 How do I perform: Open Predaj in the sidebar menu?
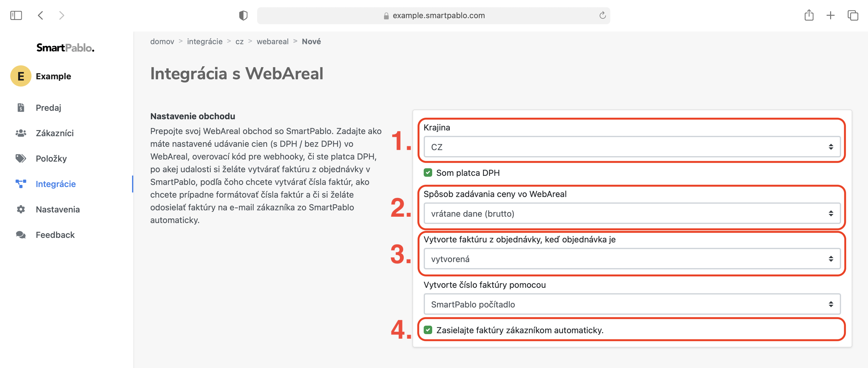(x=48, y=108)
